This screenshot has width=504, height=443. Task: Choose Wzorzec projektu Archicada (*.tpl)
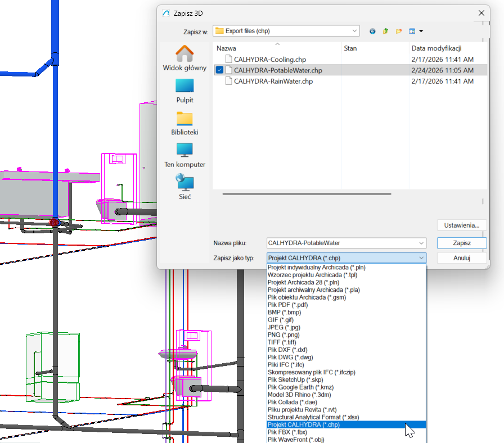point(346,275)
